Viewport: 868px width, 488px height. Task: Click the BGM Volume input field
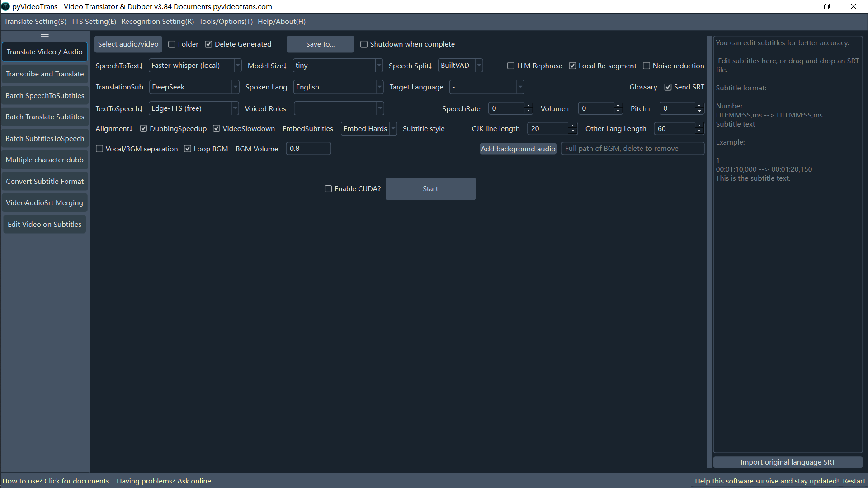(308, 149)
